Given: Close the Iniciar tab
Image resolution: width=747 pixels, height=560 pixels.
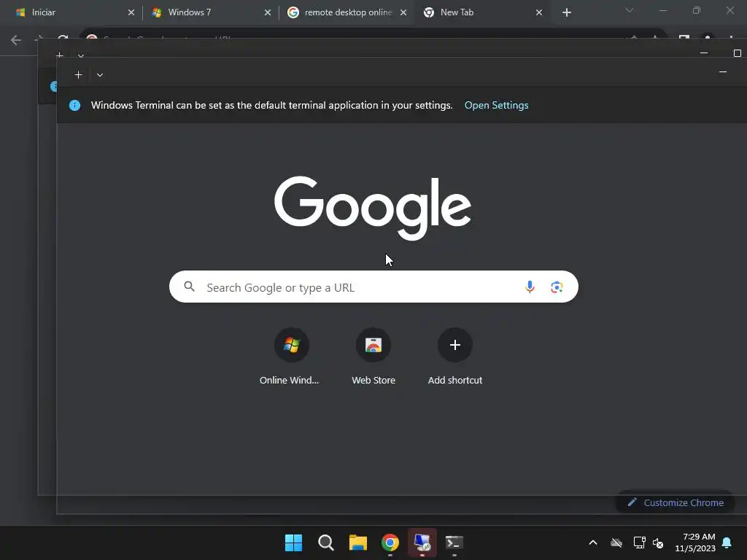Looking at the screenshot, I should (131, 12).
